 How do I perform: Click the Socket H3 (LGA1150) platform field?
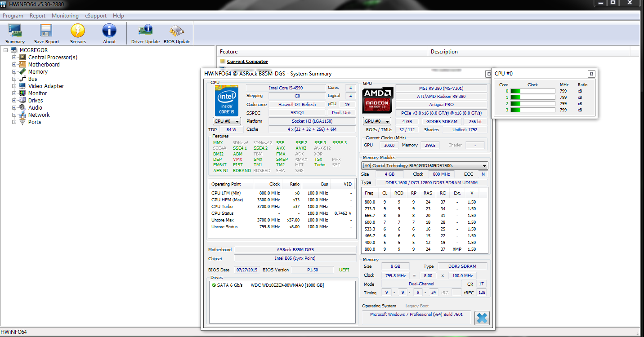(x=312, y=121)
